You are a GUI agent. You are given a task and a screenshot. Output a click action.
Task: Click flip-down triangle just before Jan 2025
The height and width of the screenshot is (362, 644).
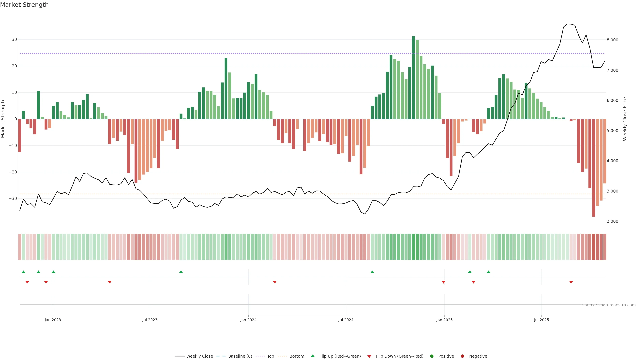point(443,282)
